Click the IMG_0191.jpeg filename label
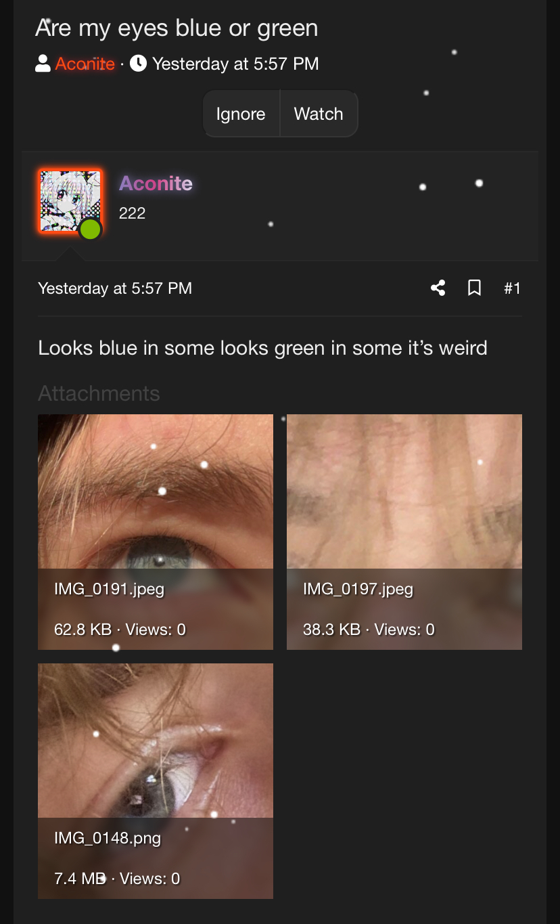The width and height of the screenshot is (560, 924). click(110, 589)
